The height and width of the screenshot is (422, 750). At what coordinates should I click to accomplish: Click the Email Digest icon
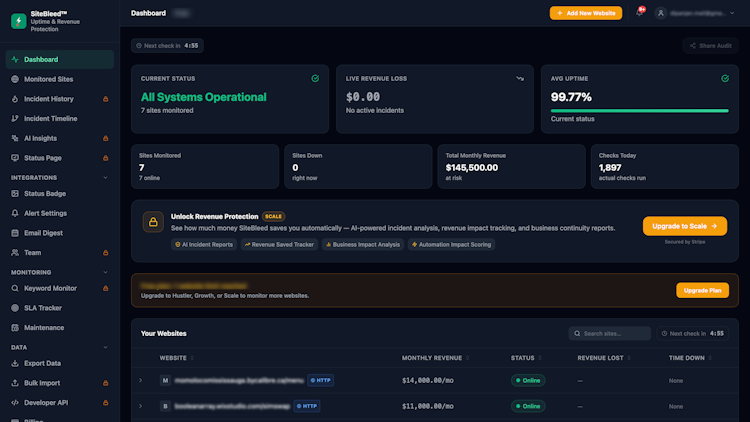[15, 233]
